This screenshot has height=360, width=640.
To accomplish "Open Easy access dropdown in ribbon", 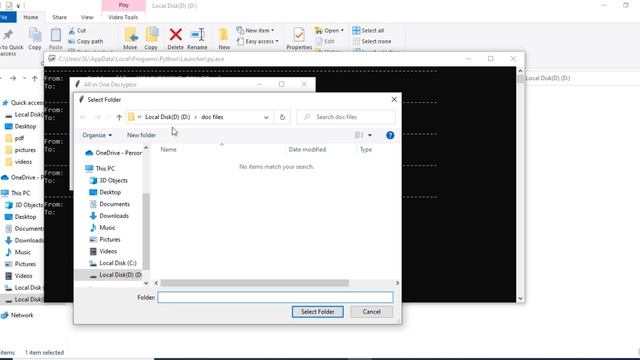I will click(258, 41).
